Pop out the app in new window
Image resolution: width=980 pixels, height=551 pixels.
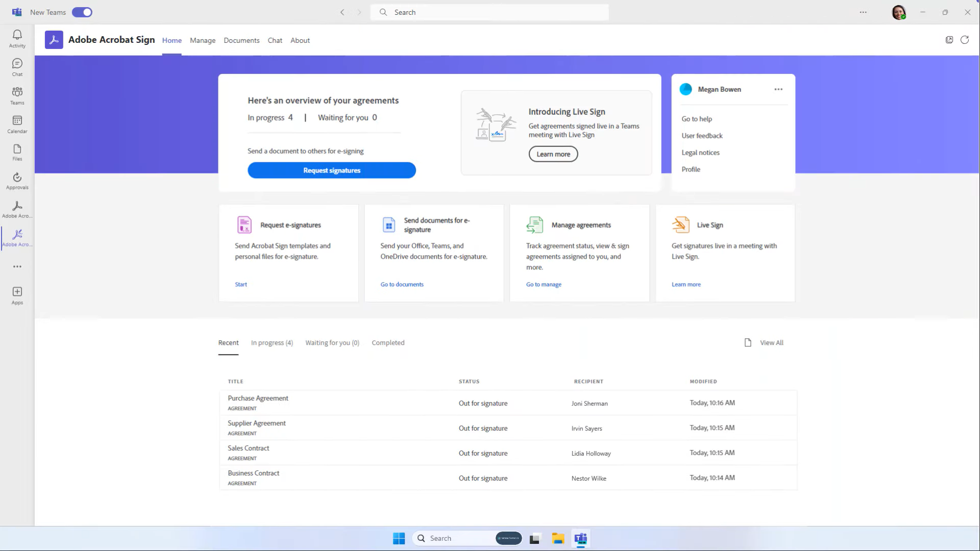949,40
